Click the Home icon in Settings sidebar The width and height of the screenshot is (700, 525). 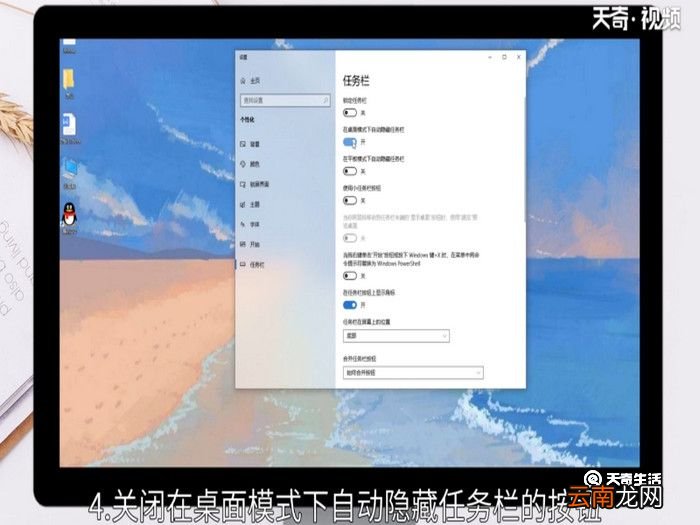243,81
